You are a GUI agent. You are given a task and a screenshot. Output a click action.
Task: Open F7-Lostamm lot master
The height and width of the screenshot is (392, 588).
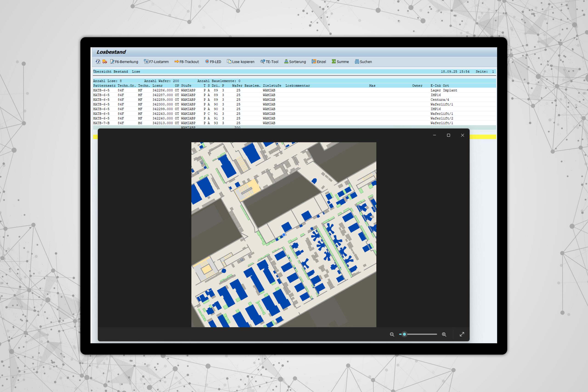(x=156, y=62)
